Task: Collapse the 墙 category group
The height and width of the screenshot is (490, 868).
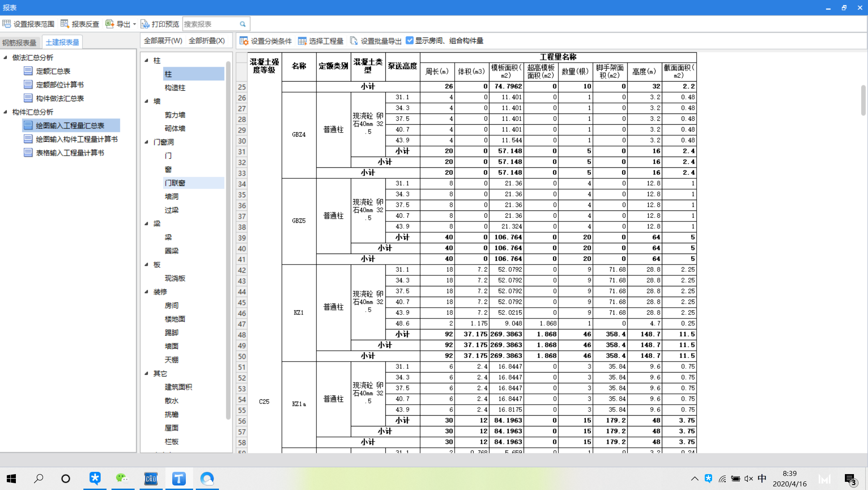Action: pos(146,101)
